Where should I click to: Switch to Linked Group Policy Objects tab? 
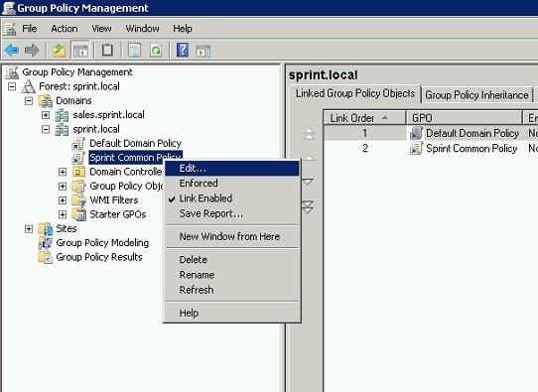point(355,93)
